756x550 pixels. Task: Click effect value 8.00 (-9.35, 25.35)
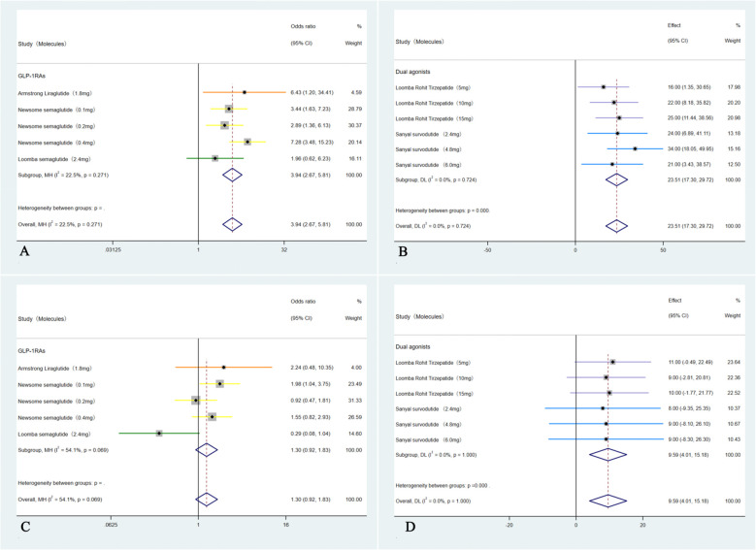tap(690, 408)
